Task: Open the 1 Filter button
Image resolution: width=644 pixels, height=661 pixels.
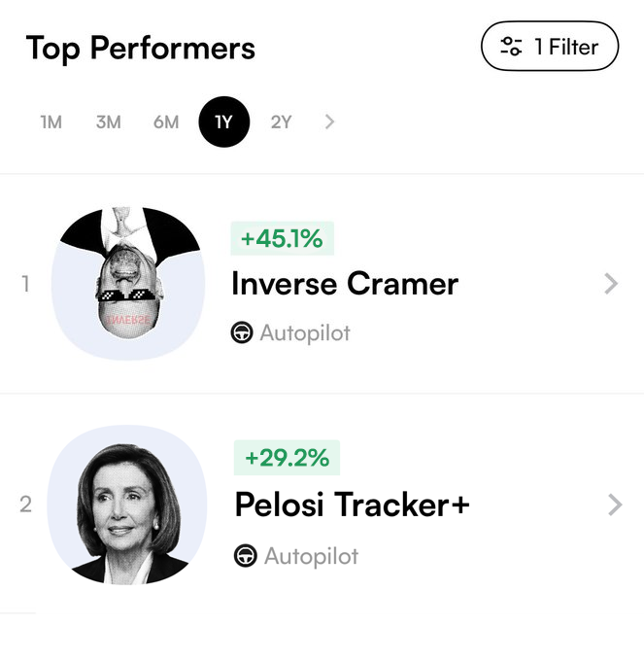Action: point(549,47)
